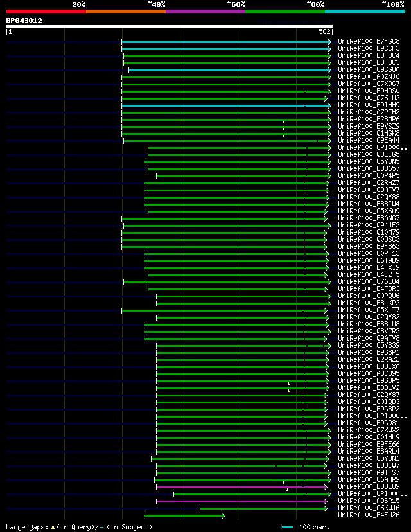Click the purple alignment bar for UniRef100_B8BLU9

pyautogui.click(x=241, y=487)
